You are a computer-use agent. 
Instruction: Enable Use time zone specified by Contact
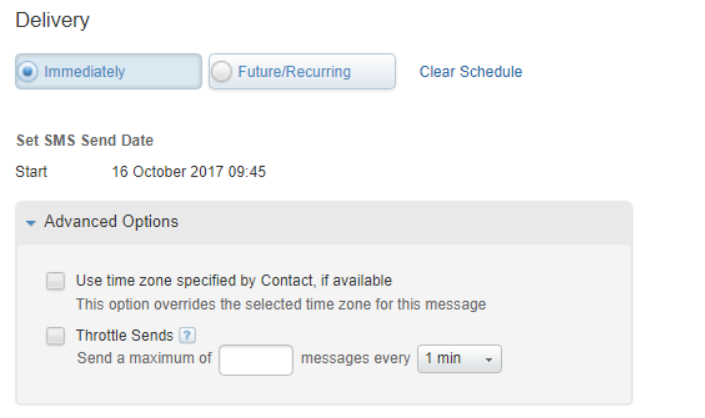[x=56, y=281]
